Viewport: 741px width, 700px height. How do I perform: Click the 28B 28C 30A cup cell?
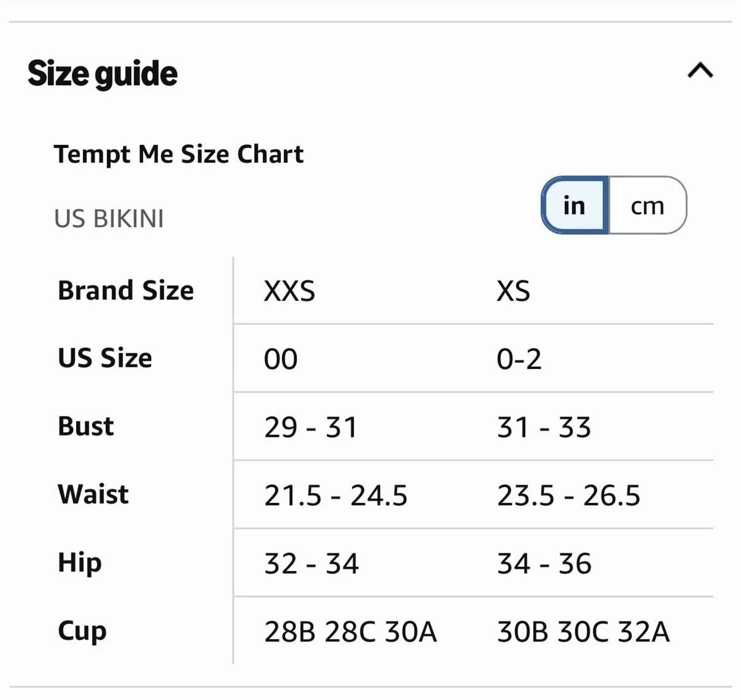(350, 631)
